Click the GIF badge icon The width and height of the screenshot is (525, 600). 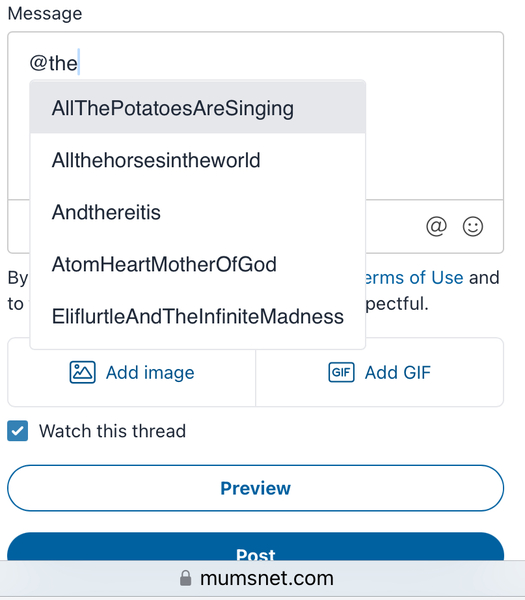coord(341,372)
